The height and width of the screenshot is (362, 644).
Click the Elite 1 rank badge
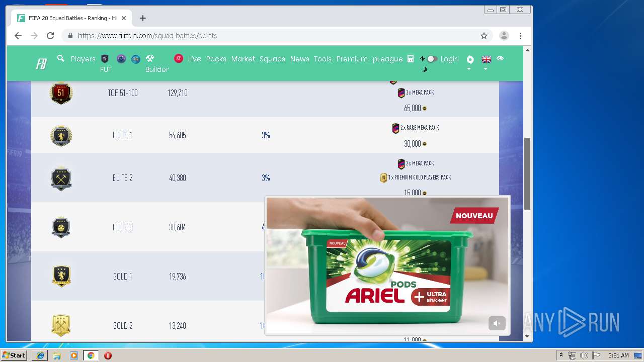tap(61, 135)
